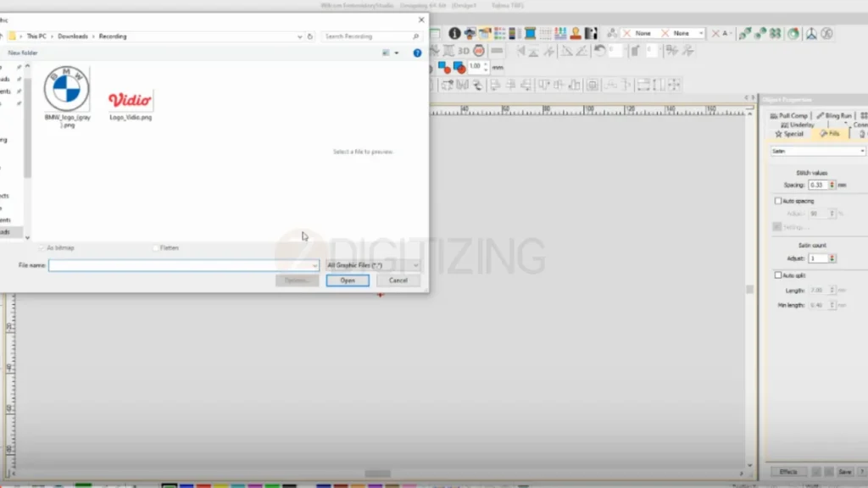Viewport: 868px width, 488px height.
Task: Click the document information icon
Action: [454, 33]
